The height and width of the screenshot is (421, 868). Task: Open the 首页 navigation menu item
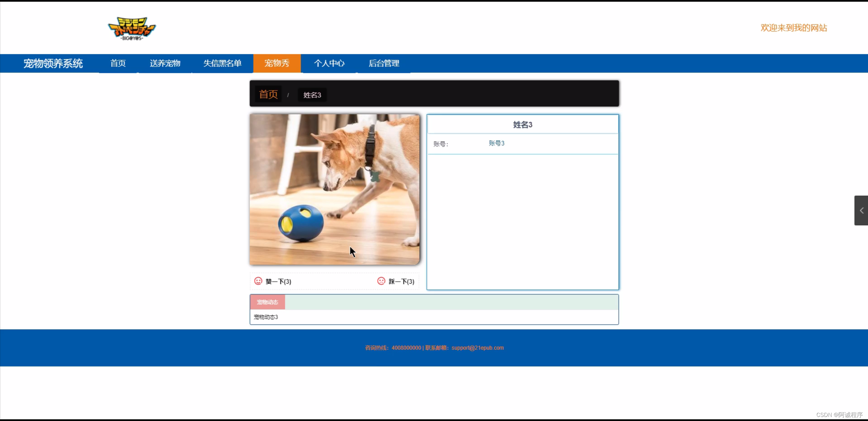pyautogui.click(x=118, y=63)
